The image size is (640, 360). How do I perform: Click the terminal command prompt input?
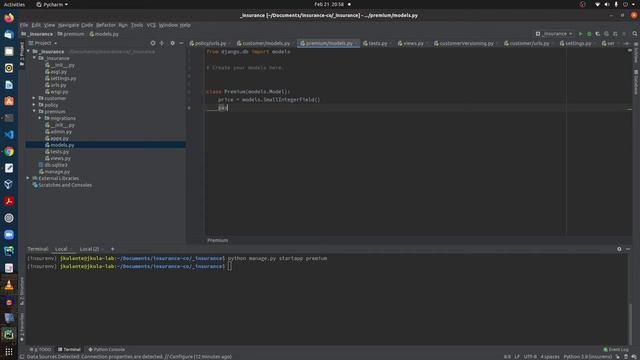[230, 266]
